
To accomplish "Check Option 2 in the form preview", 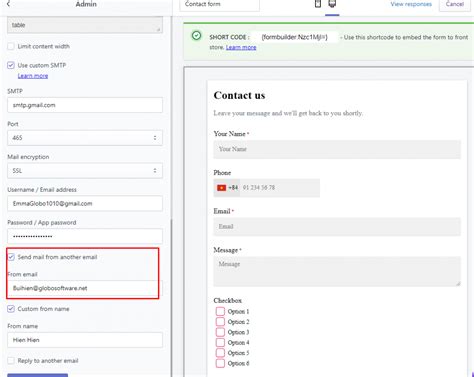I will pyautogui.click(x=220, y=321).
